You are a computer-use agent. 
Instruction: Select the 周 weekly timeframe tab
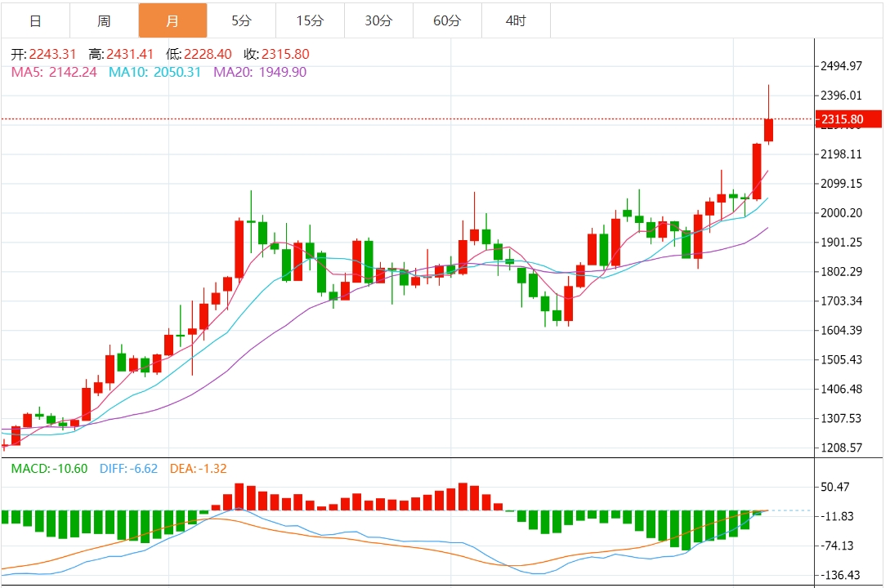[104, 21]
